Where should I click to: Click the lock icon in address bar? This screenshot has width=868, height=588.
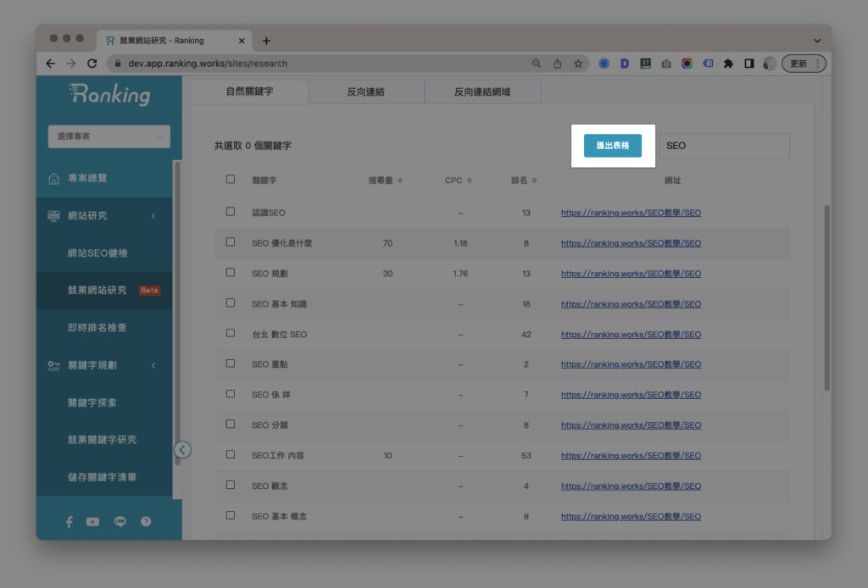tap(117, 64)
